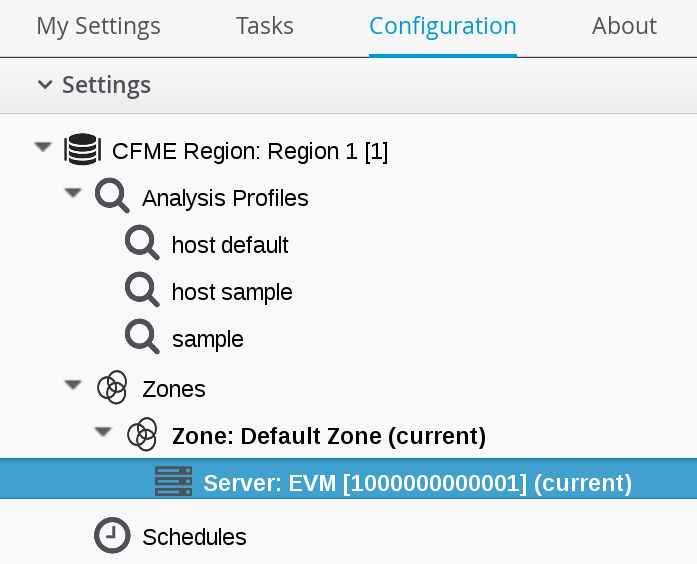Screen dimensions: 697x564
Task: Collapse the Settings accordion chevron
Action: (x=44, y=85)
